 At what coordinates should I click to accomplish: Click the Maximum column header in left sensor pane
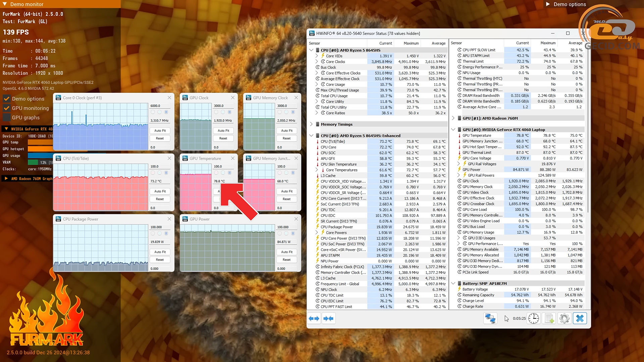407,43
